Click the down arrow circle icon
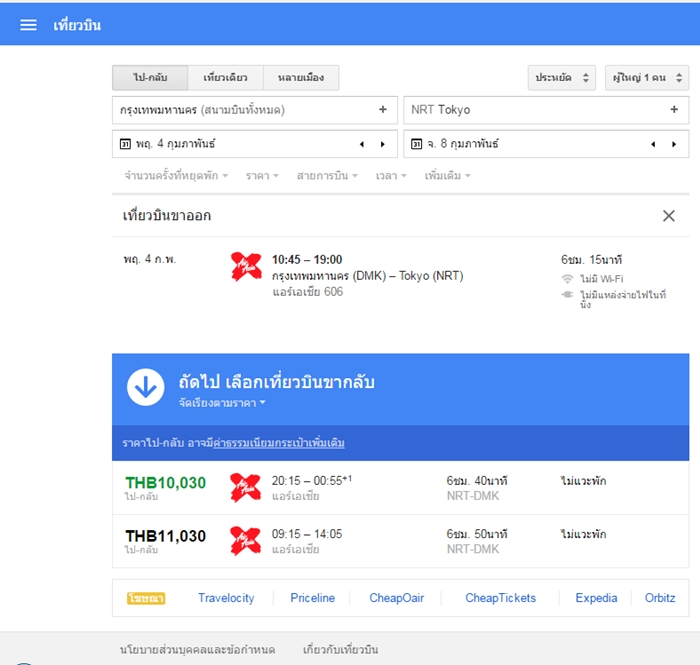The height and width of the screenshot is (665, 700). tap(146, 387)
